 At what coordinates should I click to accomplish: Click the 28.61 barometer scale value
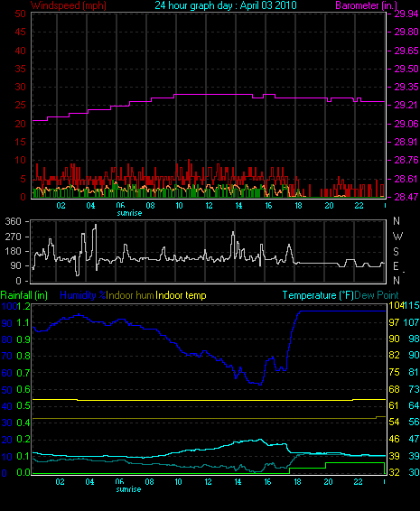point(406,179)
